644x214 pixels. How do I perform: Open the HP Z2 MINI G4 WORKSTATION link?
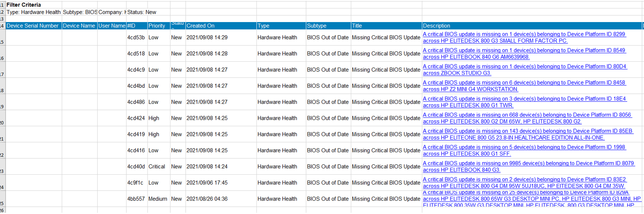coord(470,89)
